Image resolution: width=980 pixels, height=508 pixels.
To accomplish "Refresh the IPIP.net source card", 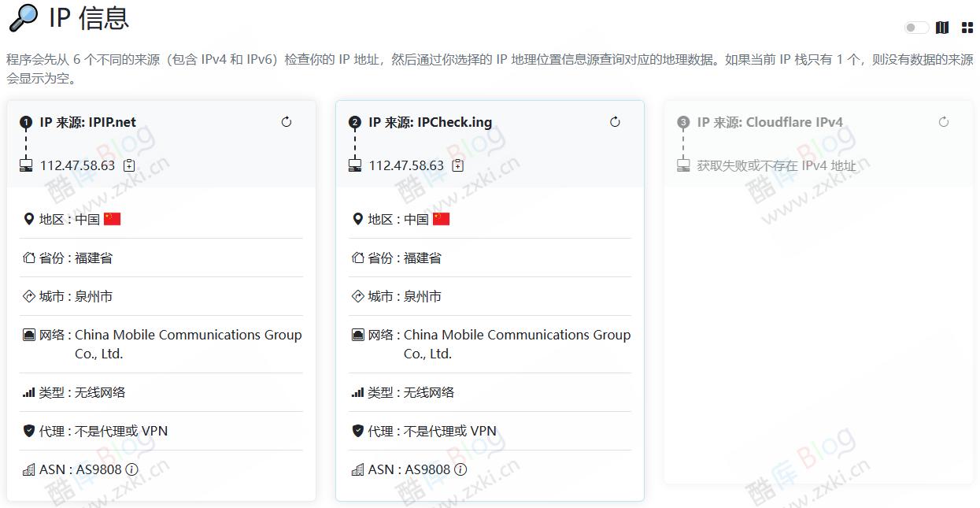I will click(287, 122).
